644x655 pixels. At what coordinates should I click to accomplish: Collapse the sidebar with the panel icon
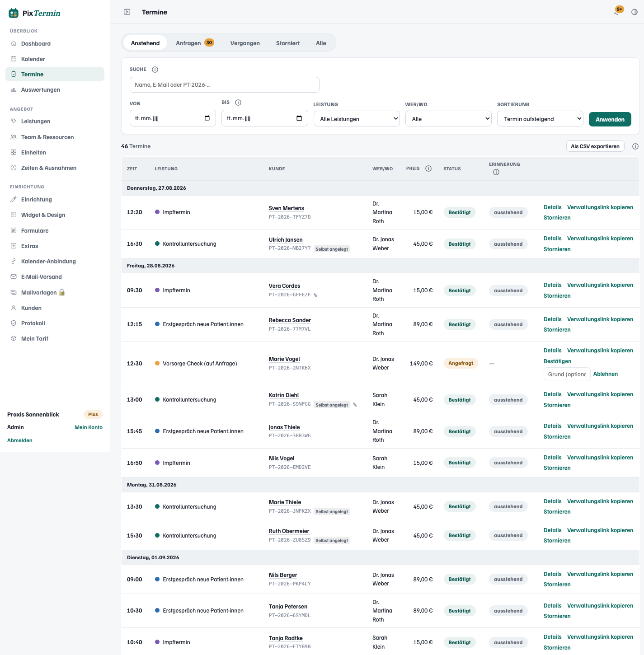(127, 12)
